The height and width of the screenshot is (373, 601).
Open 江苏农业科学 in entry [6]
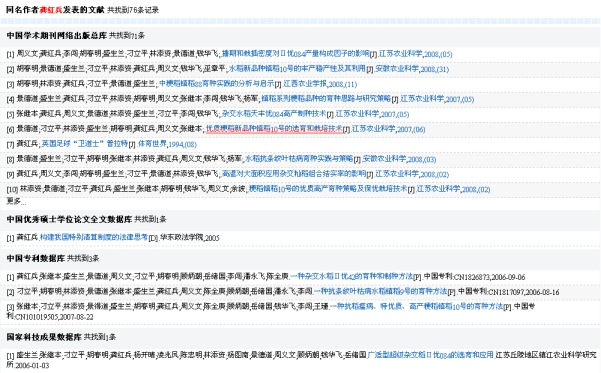(x=374, y=129)
